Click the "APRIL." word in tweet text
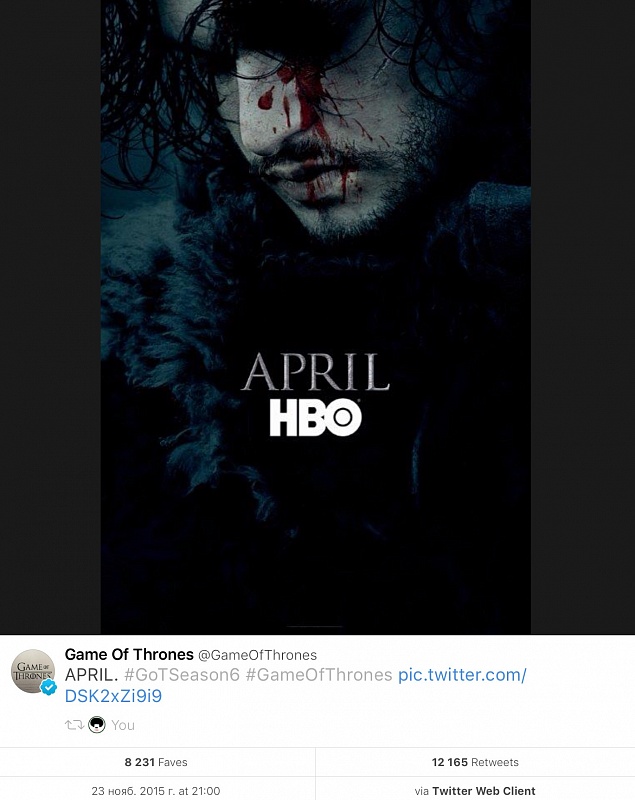This screenshot has height=800, width=635. 92,675
